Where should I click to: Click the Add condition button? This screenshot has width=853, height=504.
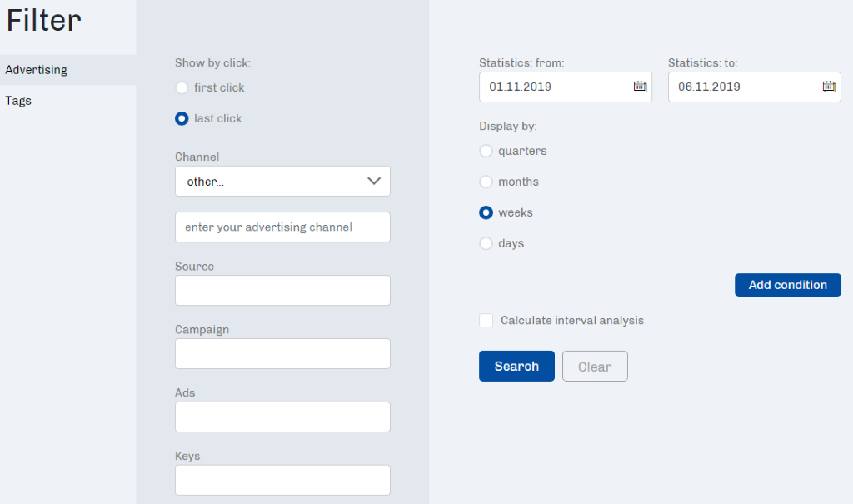point(788,285)
